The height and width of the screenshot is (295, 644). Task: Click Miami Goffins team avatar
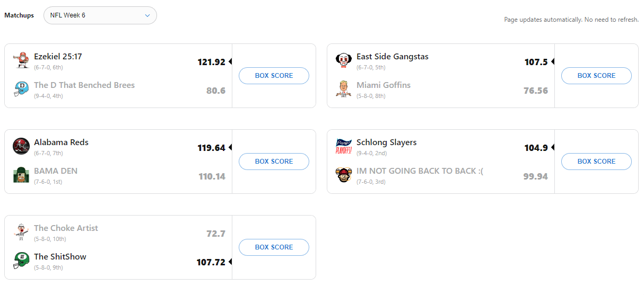pos(344,89)
